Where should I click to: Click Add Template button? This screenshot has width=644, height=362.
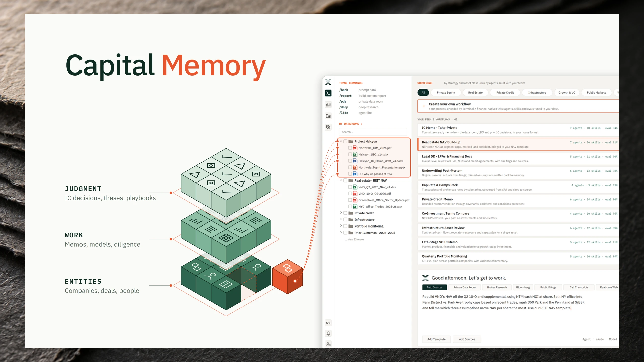point(436,339)
